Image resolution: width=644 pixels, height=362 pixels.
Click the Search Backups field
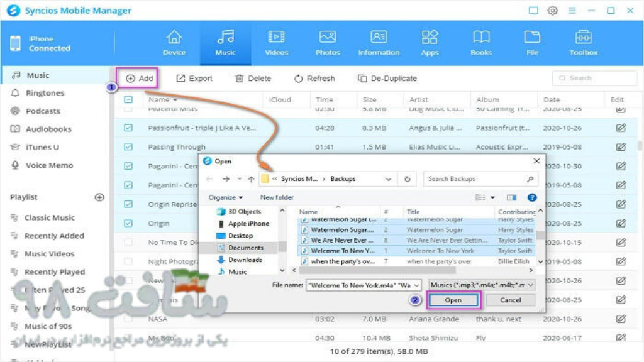[480, 179]
